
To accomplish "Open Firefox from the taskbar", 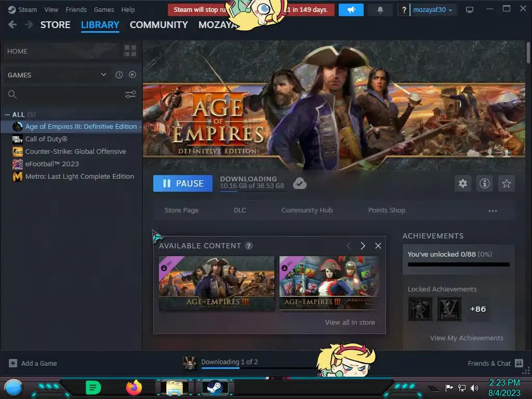I will click(x=134, y=388).
